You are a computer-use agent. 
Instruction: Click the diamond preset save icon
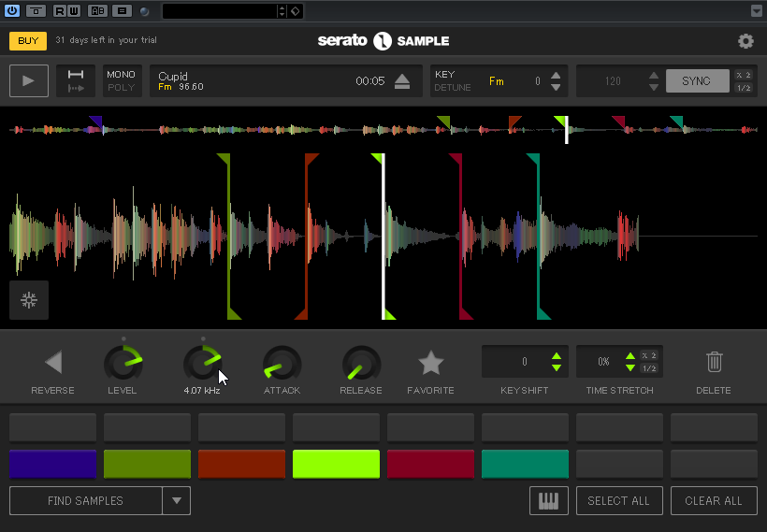295,11
